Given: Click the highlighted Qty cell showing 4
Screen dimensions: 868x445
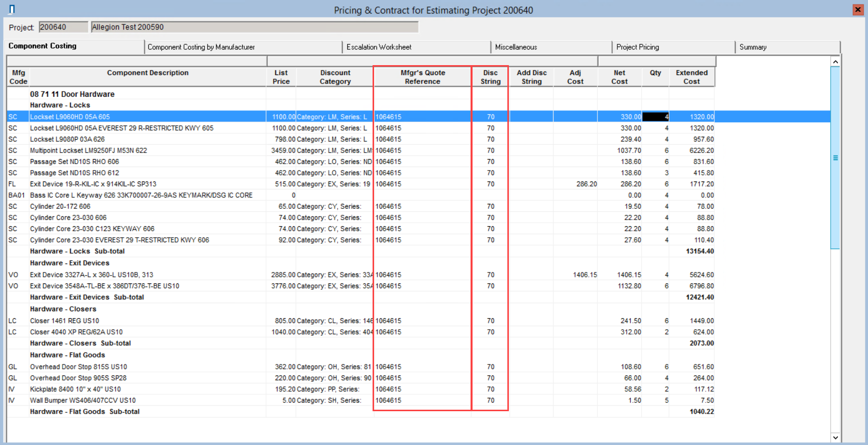Looking at the screenshot, I should pos(655,117).
